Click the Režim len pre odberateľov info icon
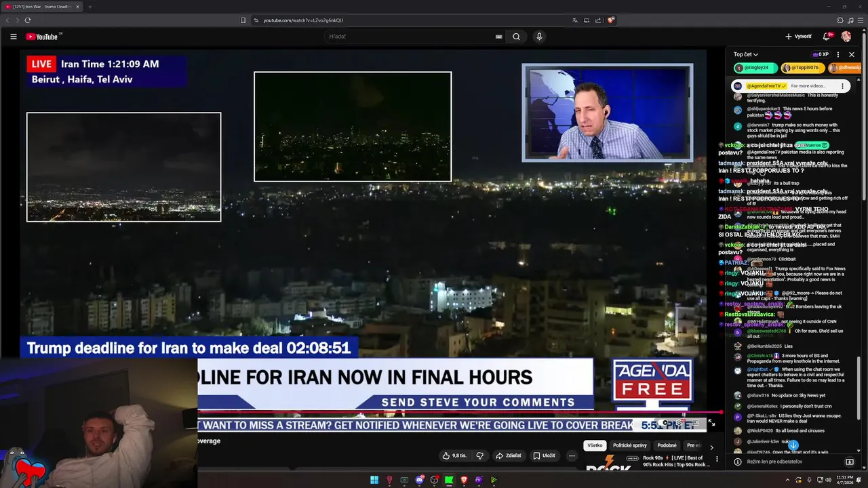Screen dimensions: 868x488 tap(738, 462)
